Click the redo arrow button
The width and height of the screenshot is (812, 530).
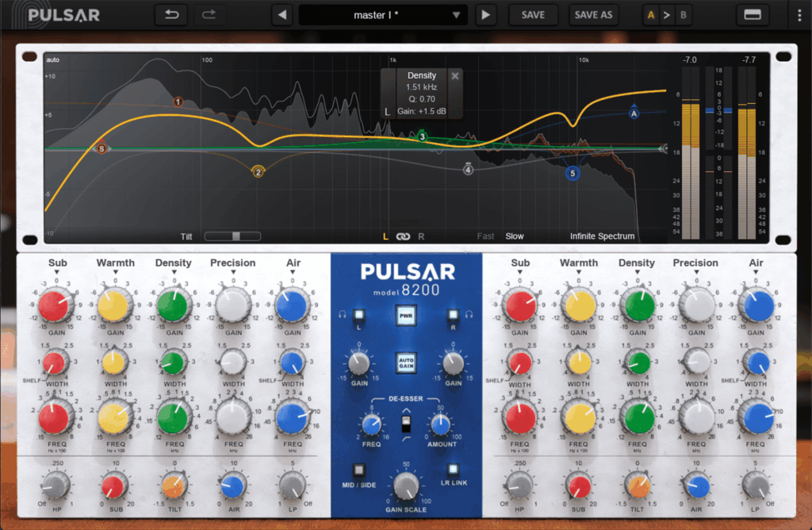pyautogui.click(x=209, y=14)
